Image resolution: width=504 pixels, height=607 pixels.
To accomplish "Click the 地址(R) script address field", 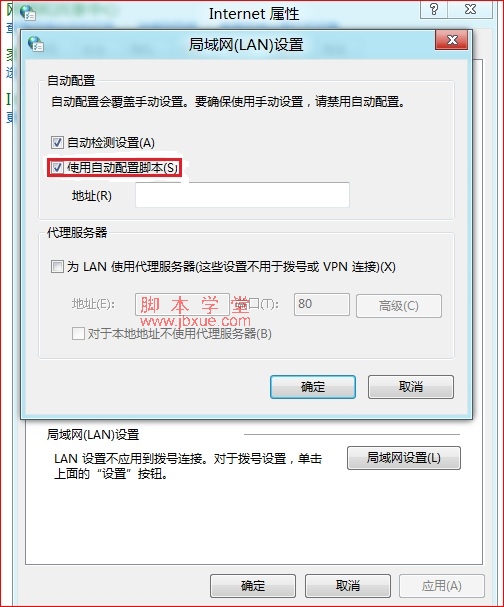I will pos(242,195).
